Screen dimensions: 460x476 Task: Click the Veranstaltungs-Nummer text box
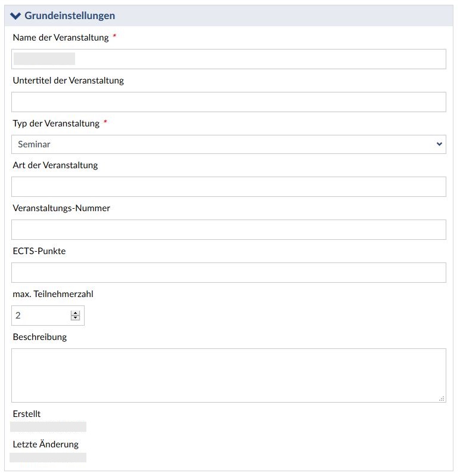(x=229, y=230)
